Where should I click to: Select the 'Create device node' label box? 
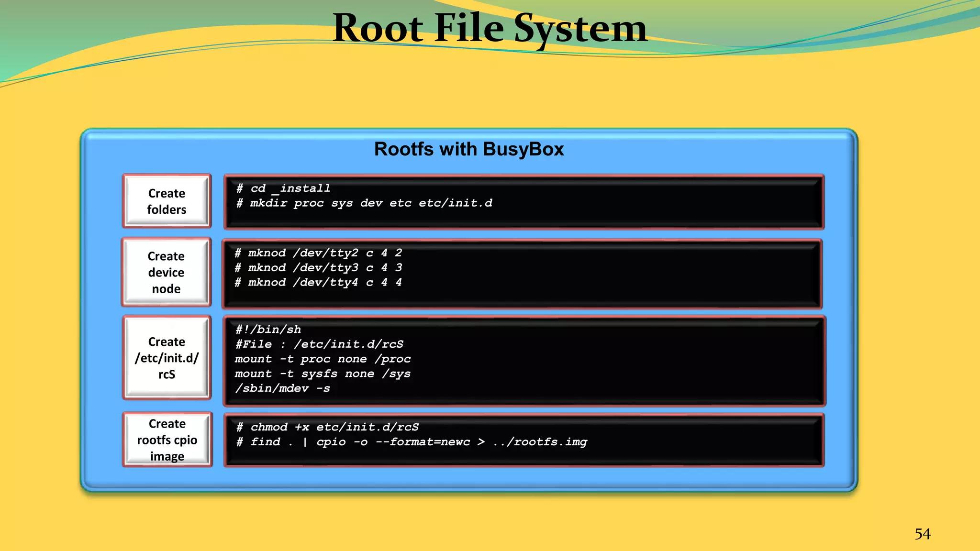(166, 272)
